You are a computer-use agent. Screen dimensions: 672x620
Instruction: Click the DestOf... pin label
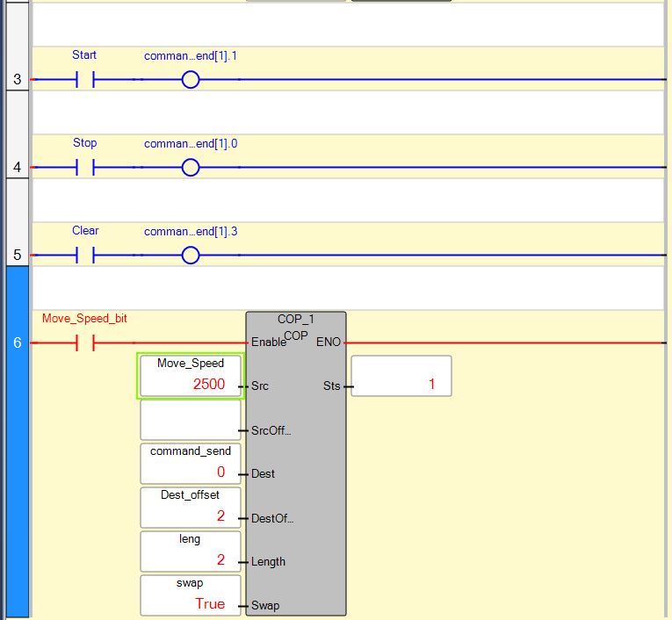pos(272,518)
